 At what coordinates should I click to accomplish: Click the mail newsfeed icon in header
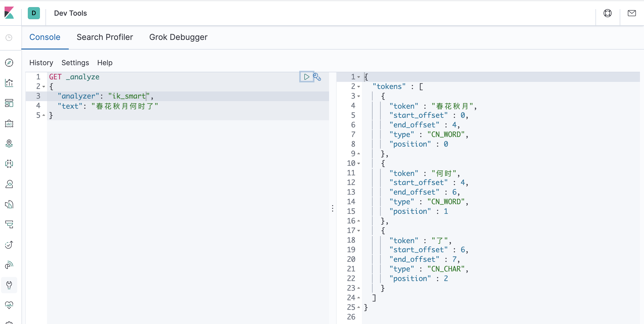click(x=632, y=13)
